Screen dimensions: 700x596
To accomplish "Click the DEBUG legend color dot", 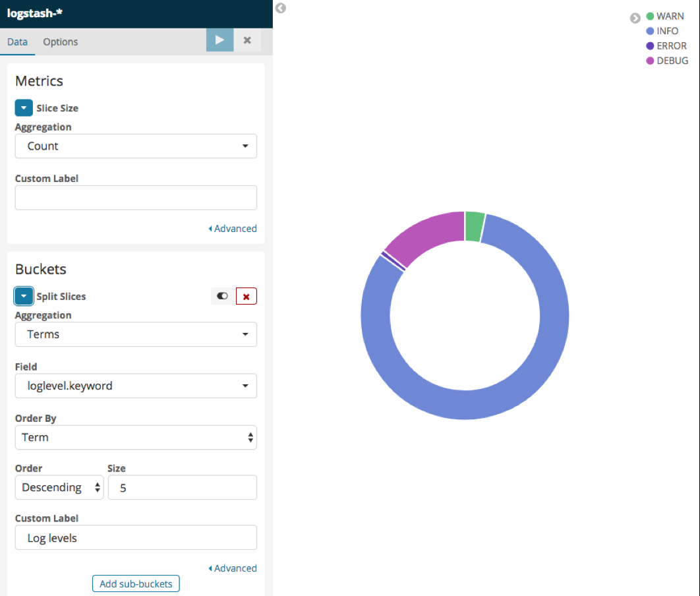I will pos(650,61).
